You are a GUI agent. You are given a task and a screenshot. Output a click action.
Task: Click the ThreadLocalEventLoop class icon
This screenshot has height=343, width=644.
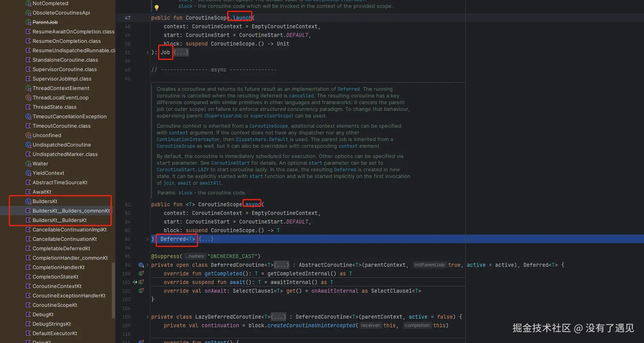point(28,97)
